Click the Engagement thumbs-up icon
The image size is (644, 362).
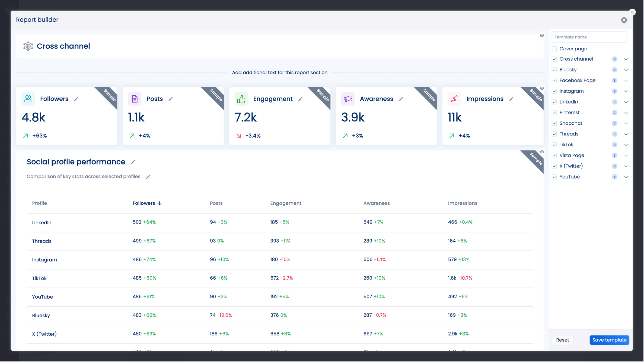pos(241,99)
